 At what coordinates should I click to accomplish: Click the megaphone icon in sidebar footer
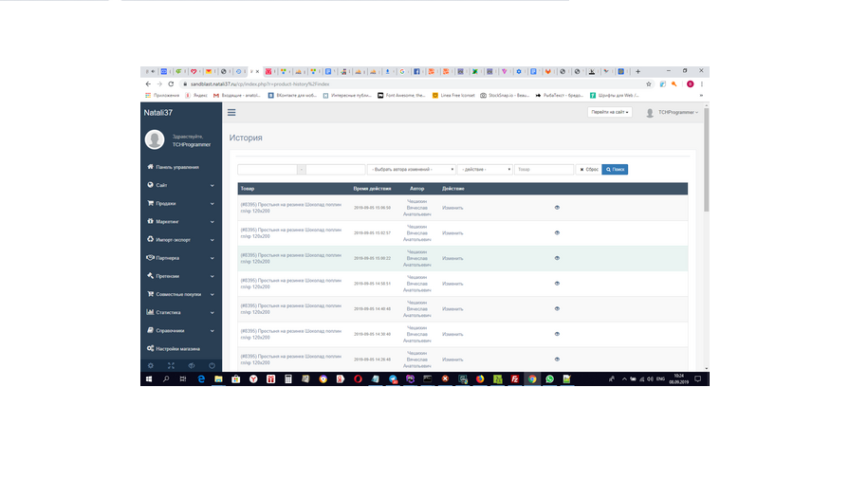click(x=192, y=365)
